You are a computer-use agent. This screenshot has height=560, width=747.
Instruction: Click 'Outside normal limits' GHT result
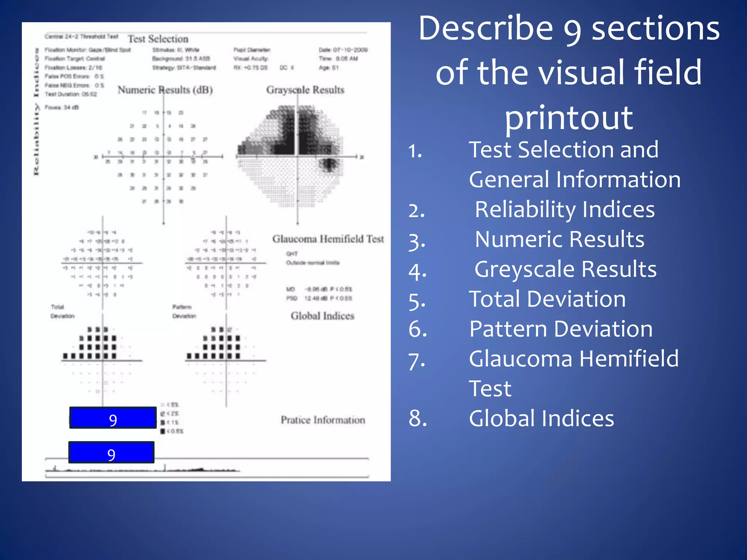click(313, 263)
